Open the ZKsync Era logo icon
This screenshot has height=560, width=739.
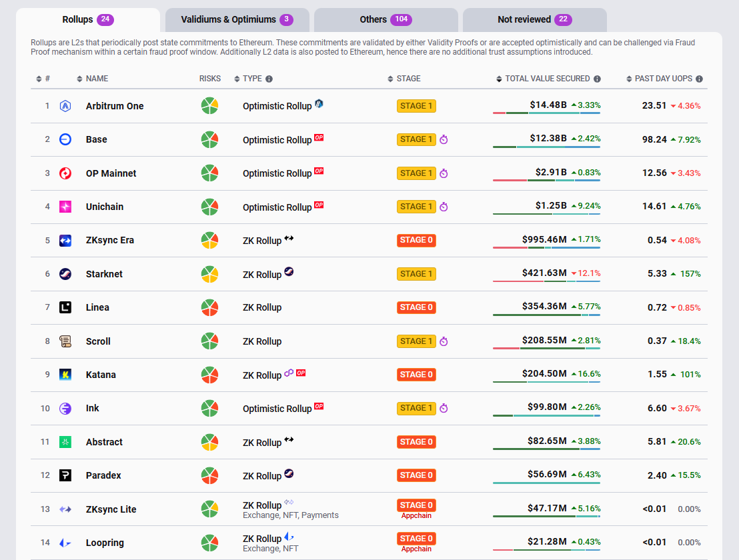click(x=65, y=240)
